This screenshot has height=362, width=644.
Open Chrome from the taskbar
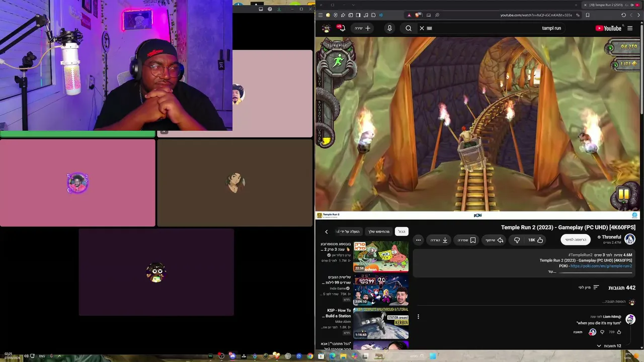[310, 356]
